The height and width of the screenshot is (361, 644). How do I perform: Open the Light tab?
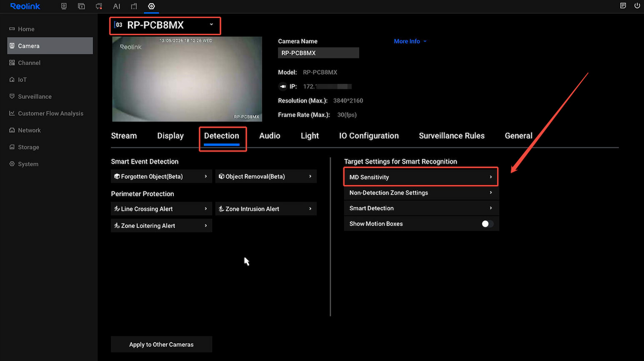coord(310,136)
